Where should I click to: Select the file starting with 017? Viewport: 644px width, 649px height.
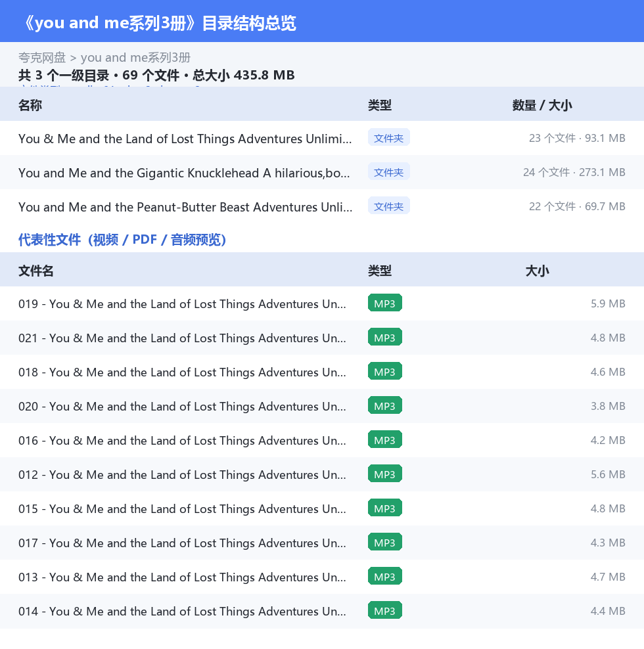click(x=322, y=543)
